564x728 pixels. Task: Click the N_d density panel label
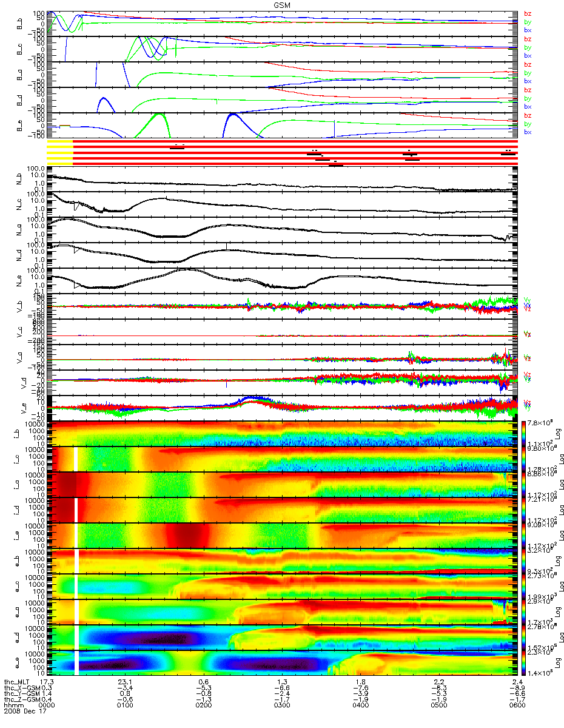pyautogui.click(x=20, y=255)
